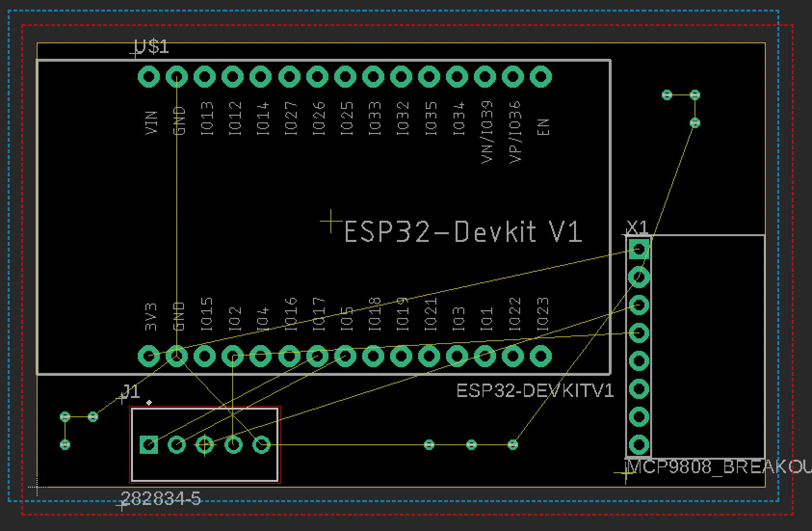Click the IO3 pad
Image resolution: width=812 pixels, height=531 pixels.
[x=457, y=357]
